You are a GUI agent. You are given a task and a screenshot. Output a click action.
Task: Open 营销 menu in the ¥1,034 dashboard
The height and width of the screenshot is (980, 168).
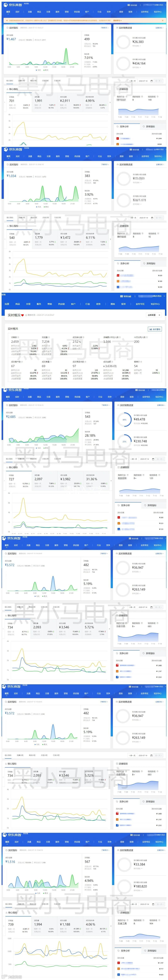pyautogui.click(x=67, y=156)
